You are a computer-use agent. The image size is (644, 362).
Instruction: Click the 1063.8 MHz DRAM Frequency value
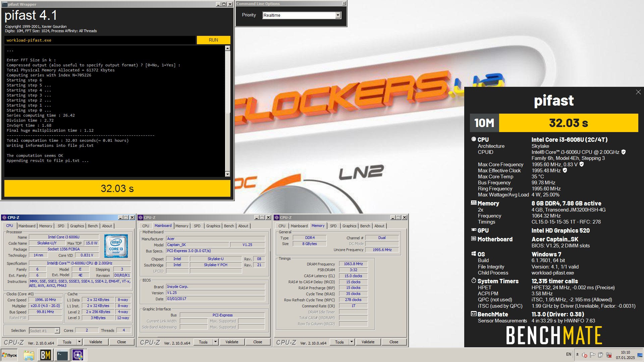353,264
